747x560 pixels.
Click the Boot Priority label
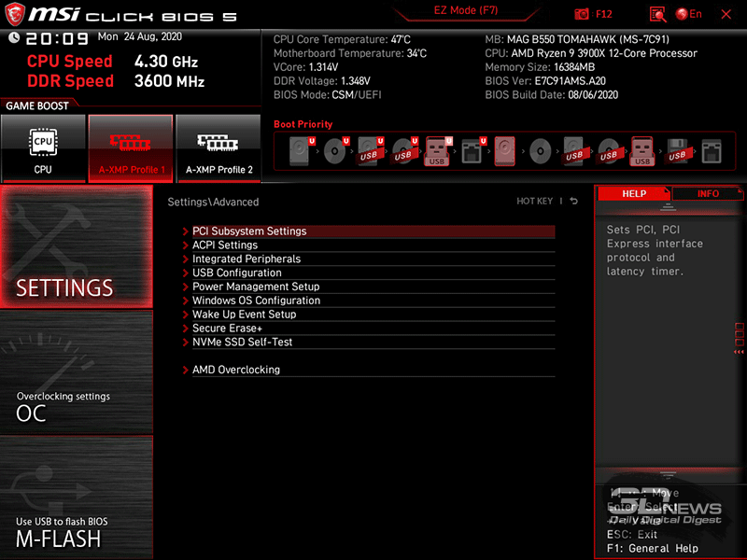point(303,124)
